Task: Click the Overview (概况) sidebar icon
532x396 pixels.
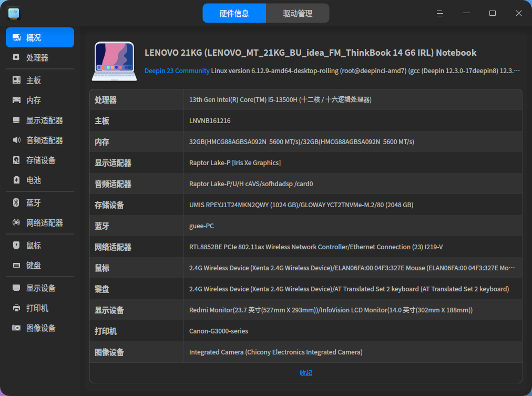Action: (x=16, y=37)
